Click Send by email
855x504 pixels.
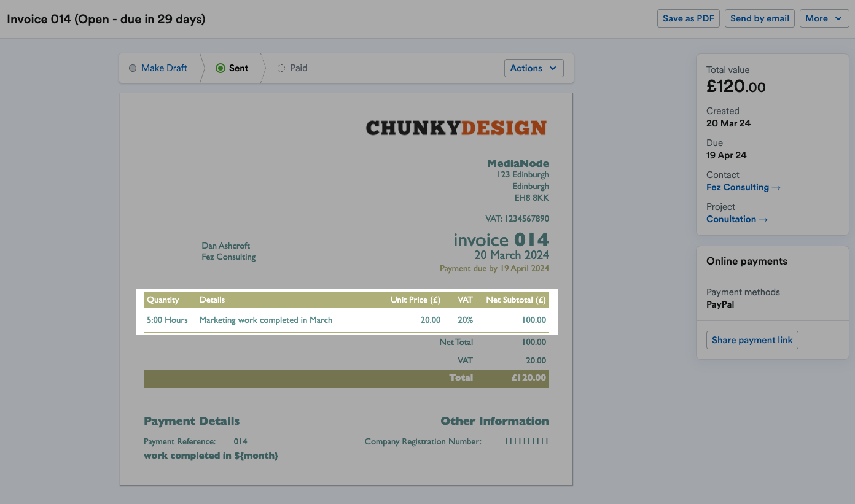759,18
